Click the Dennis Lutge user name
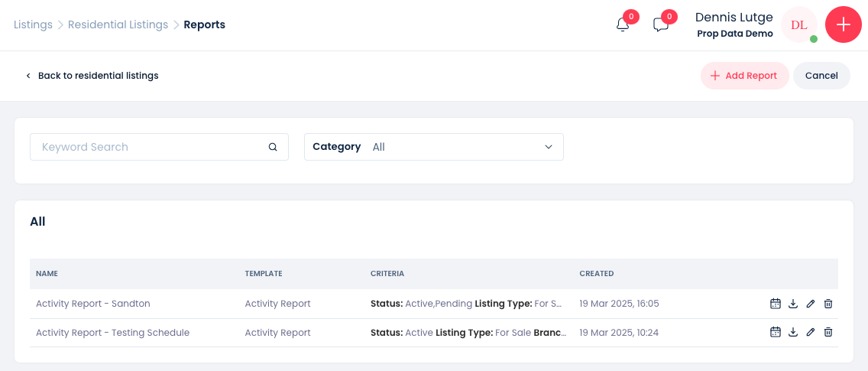The height and width of the screenshot is (371, 868). 734,17
